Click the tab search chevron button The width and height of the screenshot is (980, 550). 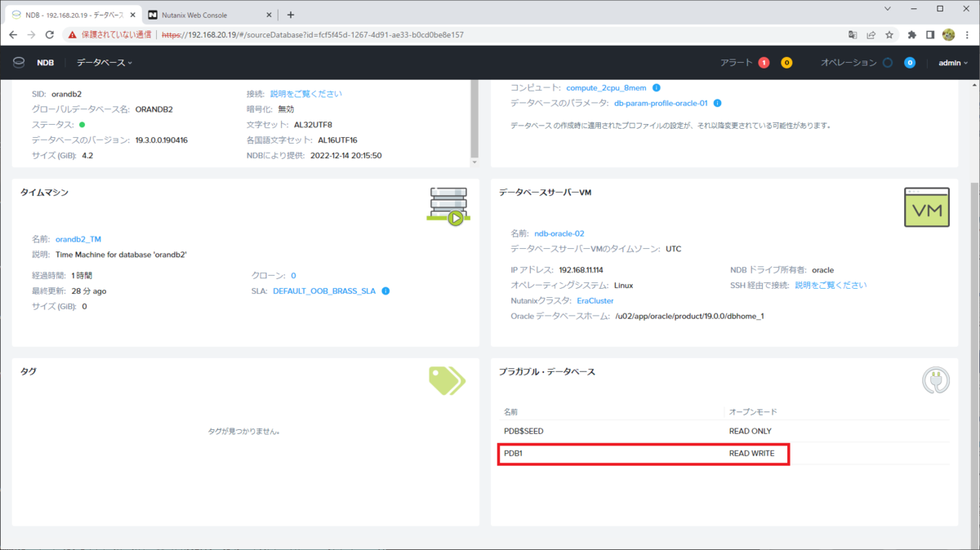click(x=889, y=8)
